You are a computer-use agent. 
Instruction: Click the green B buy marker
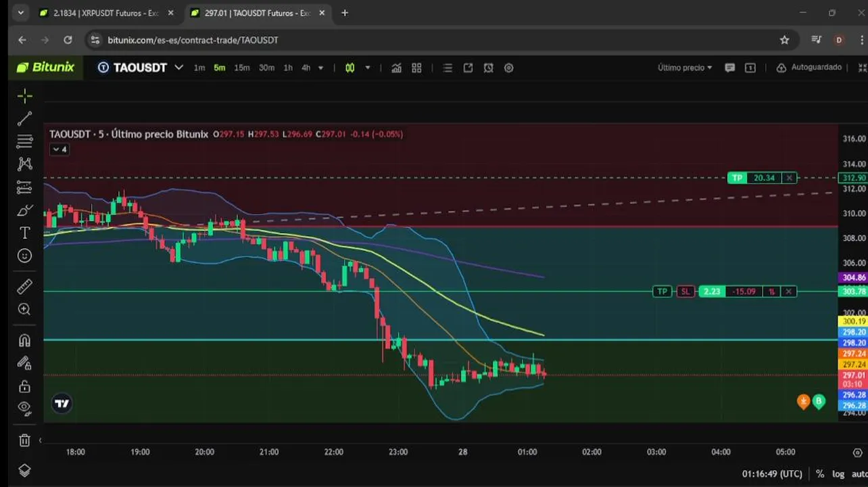pyautogui.click(x=819, y=401)
